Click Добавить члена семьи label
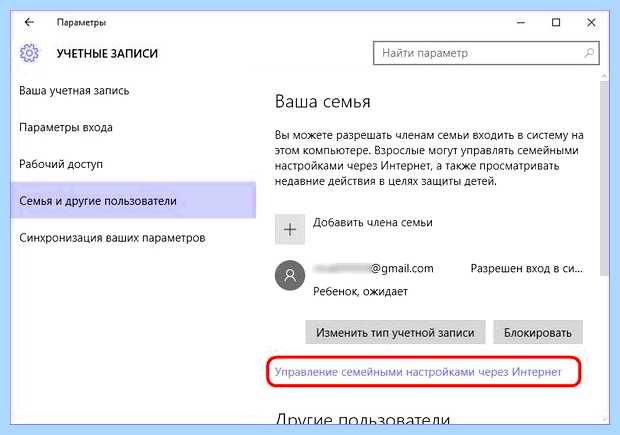620x435 pixels. (372, 223)
